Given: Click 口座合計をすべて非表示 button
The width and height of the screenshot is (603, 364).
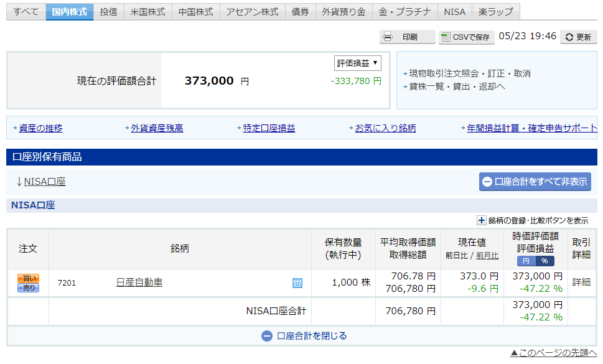Looking at the screenshot, I should tap(535, 182).
